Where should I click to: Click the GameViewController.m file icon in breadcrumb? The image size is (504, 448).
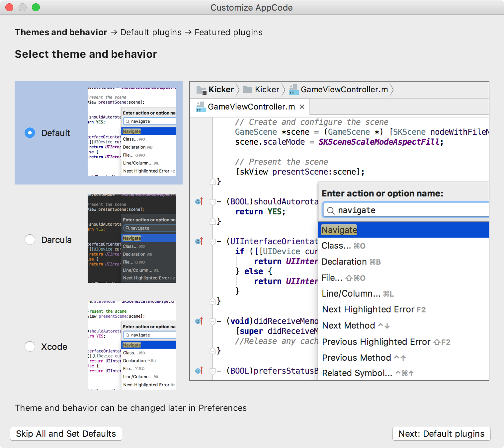point(294,90)
